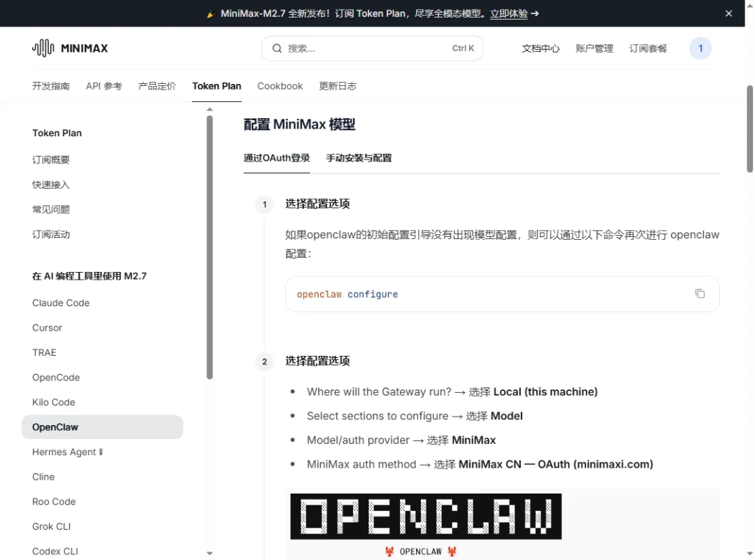
Task: Open 订阅概要 in sidebar
Action: [x=51, y=160]
